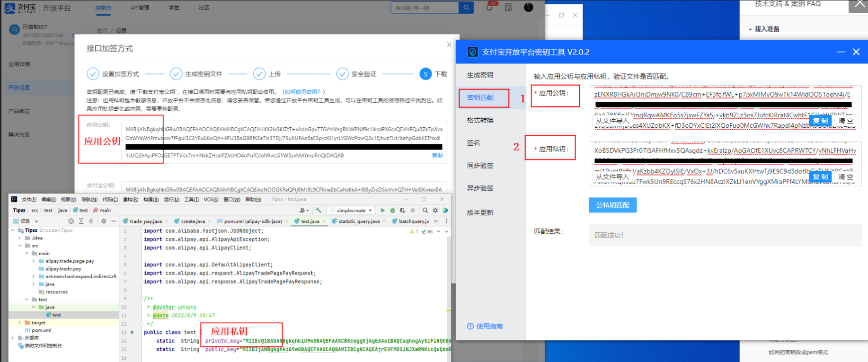Select pom.xml in project tree

38,330
